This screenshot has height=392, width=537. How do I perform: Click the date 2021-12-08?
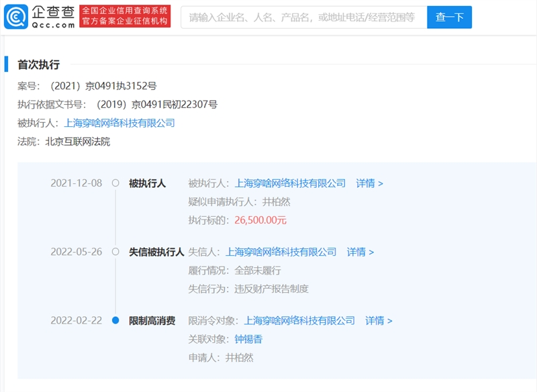[77, 183]
